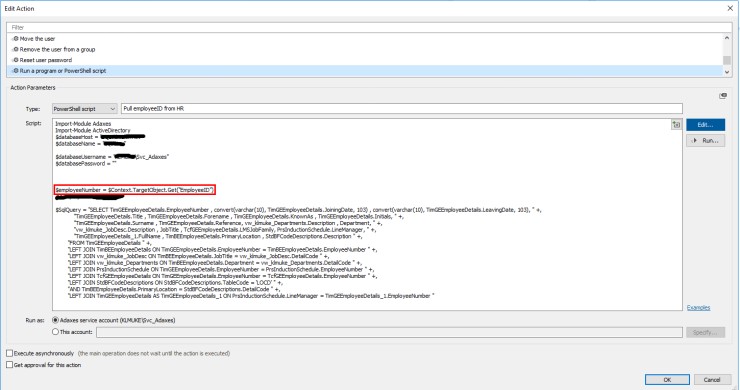Viewport: 740px width, 390px height.
Task: Click the gear icon beside 'Run a program or PowerShell script'
Action: click(x=16, y=71)
